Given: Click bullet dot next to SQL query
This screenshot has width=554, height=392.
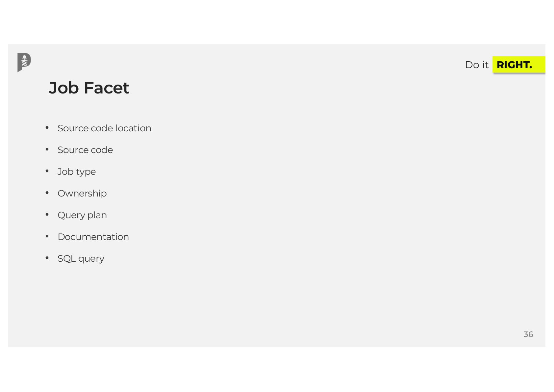Looking at the screenshot, I should (x=47, y=258).
